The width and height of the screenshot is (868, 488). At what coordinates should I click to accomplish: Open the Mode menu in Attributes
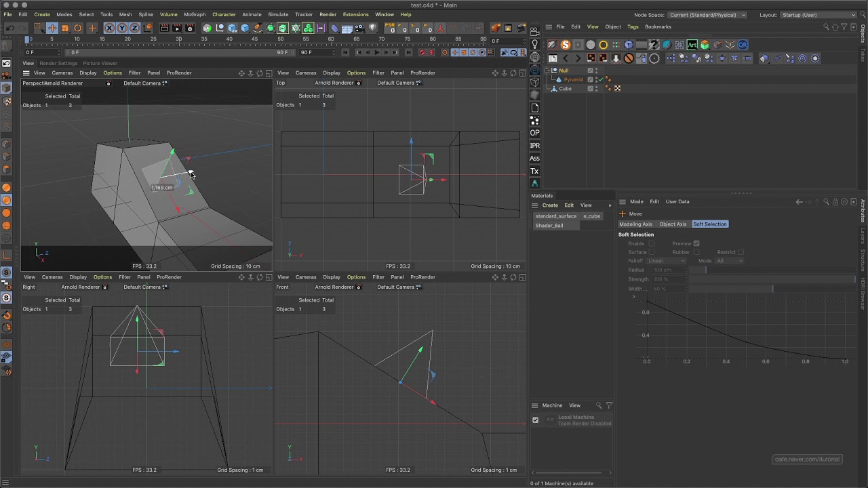tap(637, 201)
